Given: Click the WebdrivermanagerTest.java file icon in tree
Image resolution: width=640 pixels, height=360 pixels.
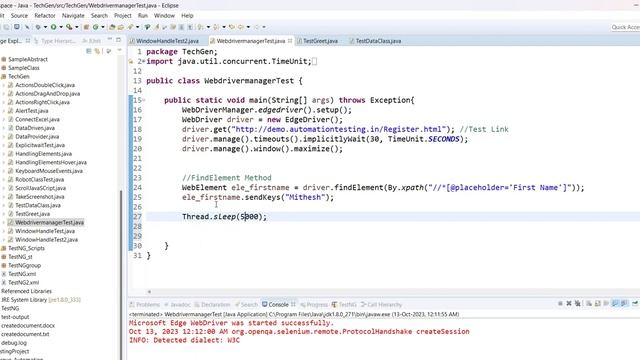Looking at the screenshot, I should click(x=11, y=222).
